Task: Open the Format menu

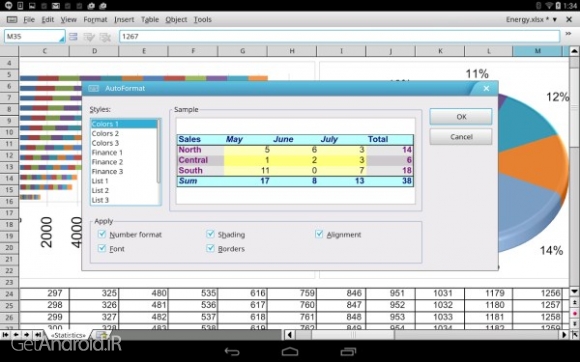Action: tap(95, 20)
